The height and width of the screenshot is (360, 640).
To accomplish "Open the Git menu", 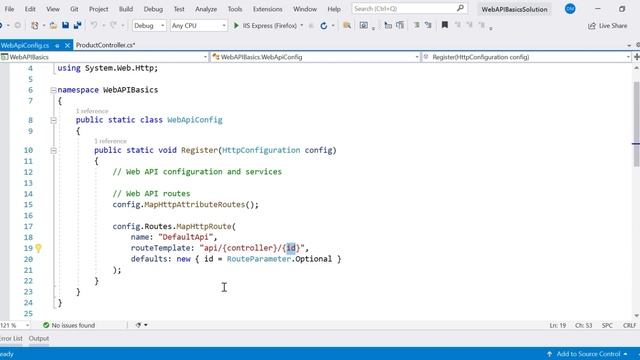I will (74, 9).
